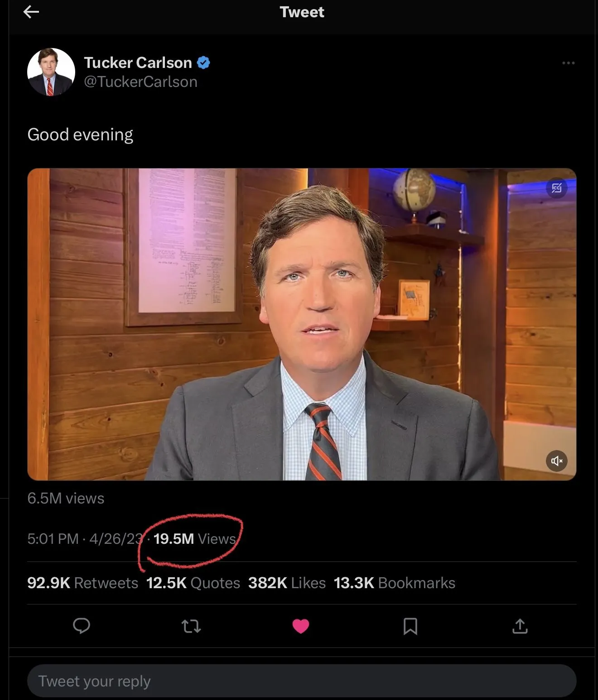Open the @TuckerCarlson handle link
Viewport: 598px width, 700px height.
[x=140, y=82]
